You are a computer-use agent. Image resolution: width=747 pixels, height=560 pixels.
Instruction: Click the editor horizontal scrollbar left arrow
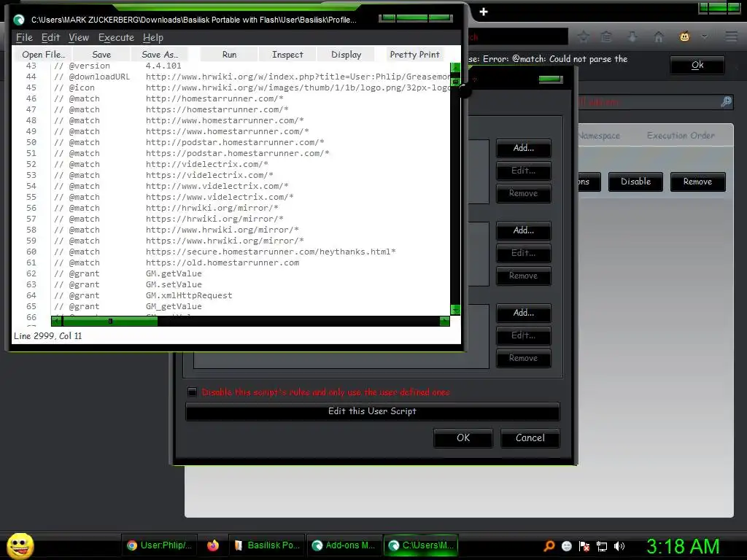(56, 322)
